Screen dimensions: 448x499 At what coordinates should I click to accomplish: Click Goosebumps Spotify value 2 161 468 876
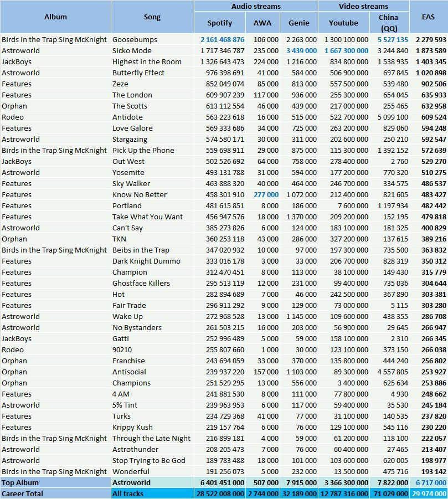pos(223,39)
